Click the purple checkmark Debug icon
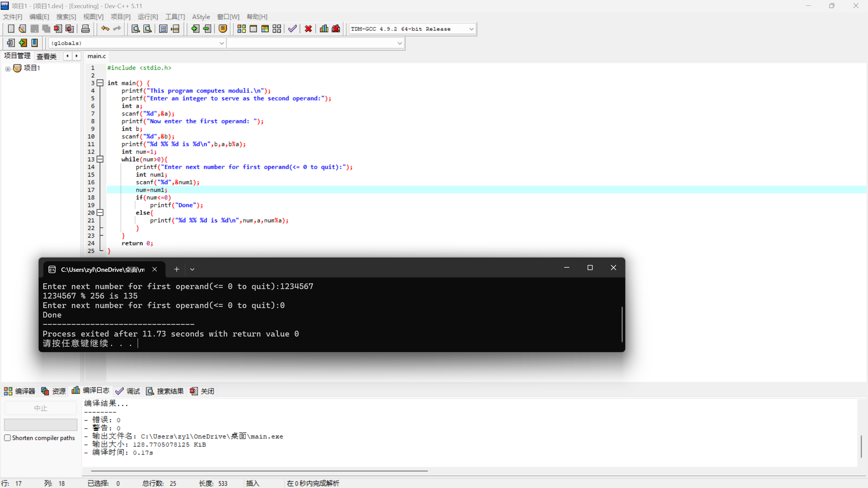This screenshot has width=868, height=488. pyautogui.click(x=292, y=29)
